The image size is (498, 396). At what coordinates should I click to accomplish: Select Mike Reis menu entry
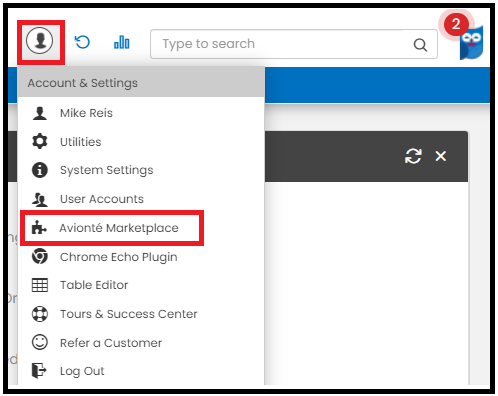click(141, 113)
